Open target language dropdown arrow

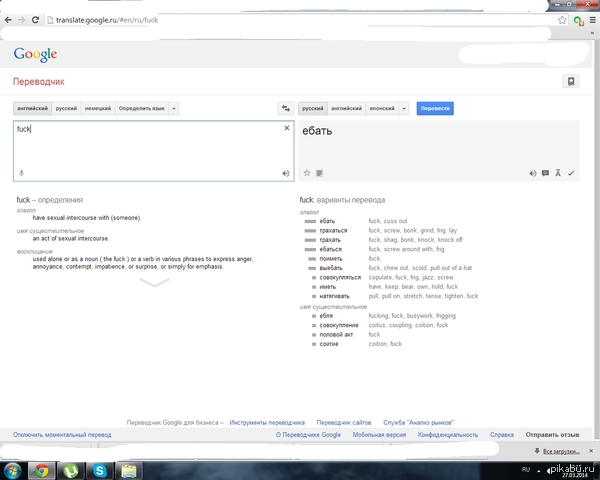pos(404,108)
